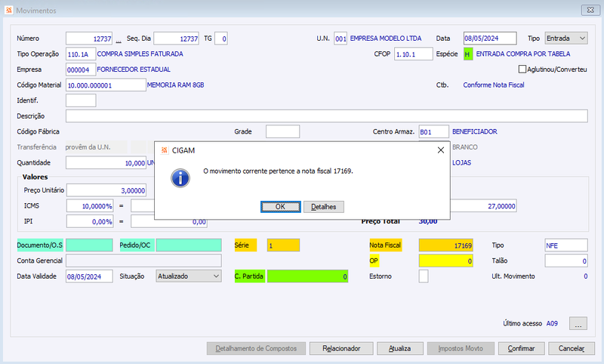
Task: Click the Código Material field
Action: 106,85
